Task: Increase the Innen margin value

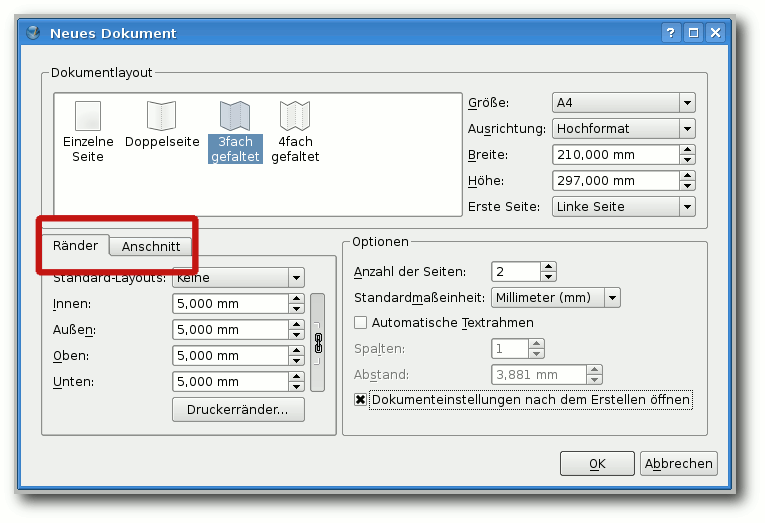Action: pyautogui.click(x=296, y=299)
